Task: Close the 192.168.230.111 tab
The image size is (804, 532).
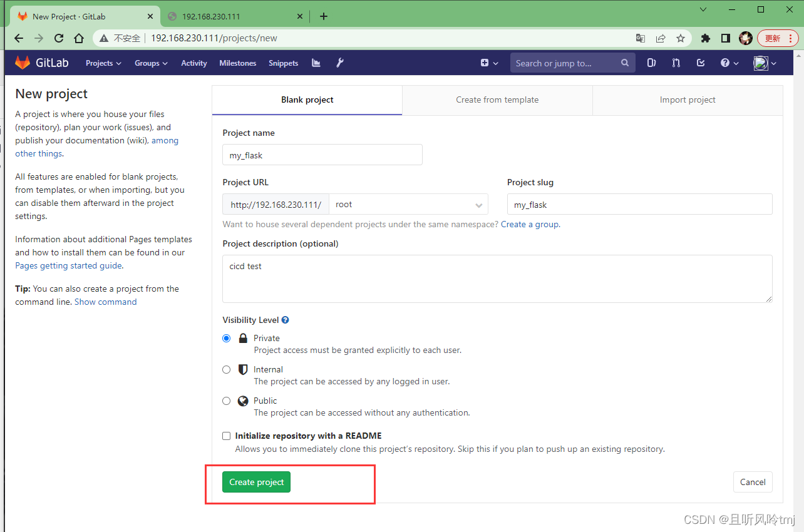Action: tap(300, 16)
